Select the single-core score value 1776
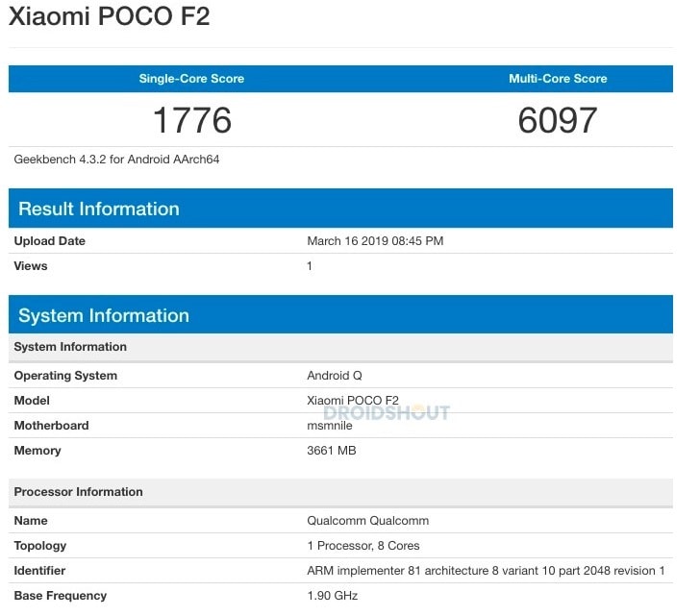This screenshot has width=700, height=616. point(192,120)
